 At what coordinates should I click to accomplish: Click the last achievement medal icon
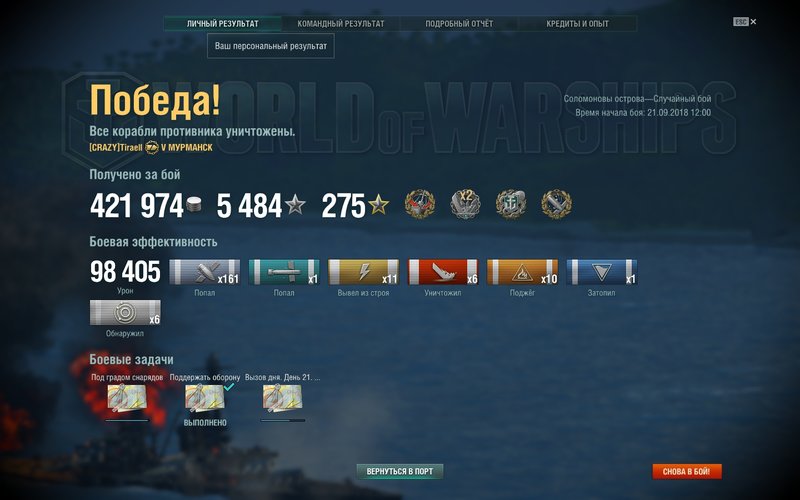(x=557, y=204)
